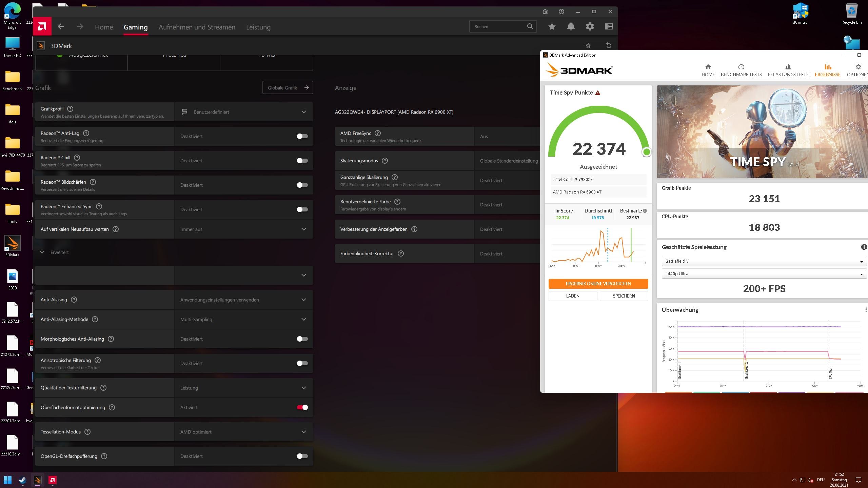Image resolution: width=868 pixels, height=488 pixels.
Task: Open Qualität der Texturfilterung dropdown
Action: coord(244,388)
